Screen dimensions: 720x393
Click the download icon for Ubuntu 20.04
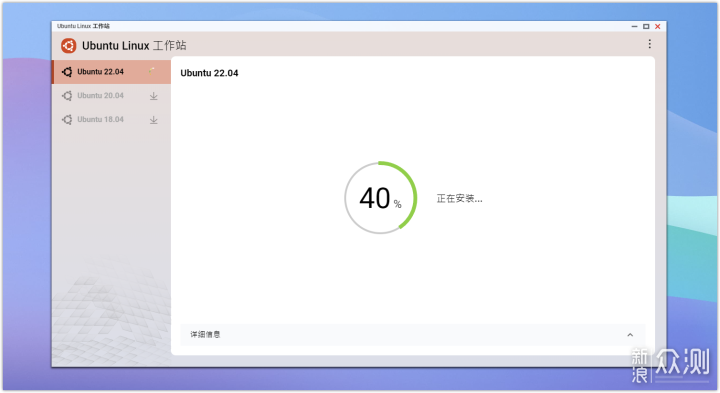coord(153,96)
